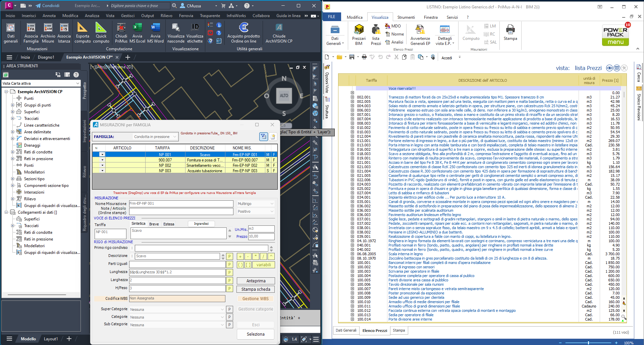Click save icon in PriMus quick toolbar
The image size is (644, 345).
pyautogui.click(x=352, y=57)
